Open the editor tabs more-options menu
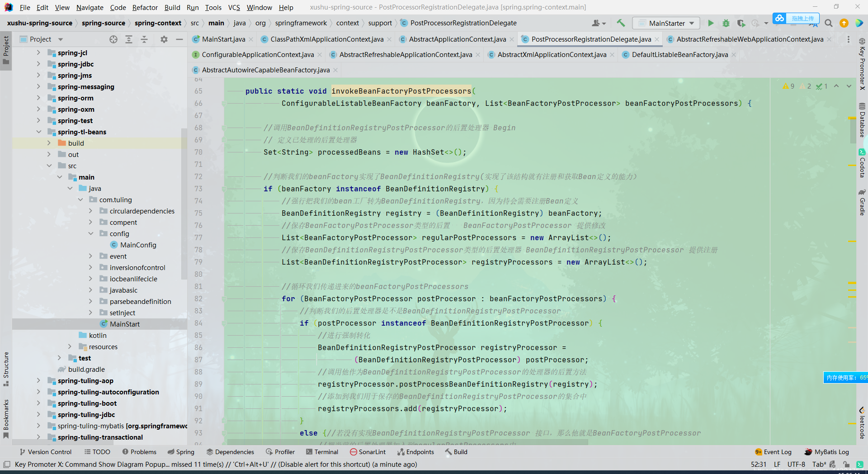Viewport: 868px width, 474px height. click(x=849, y=39)
